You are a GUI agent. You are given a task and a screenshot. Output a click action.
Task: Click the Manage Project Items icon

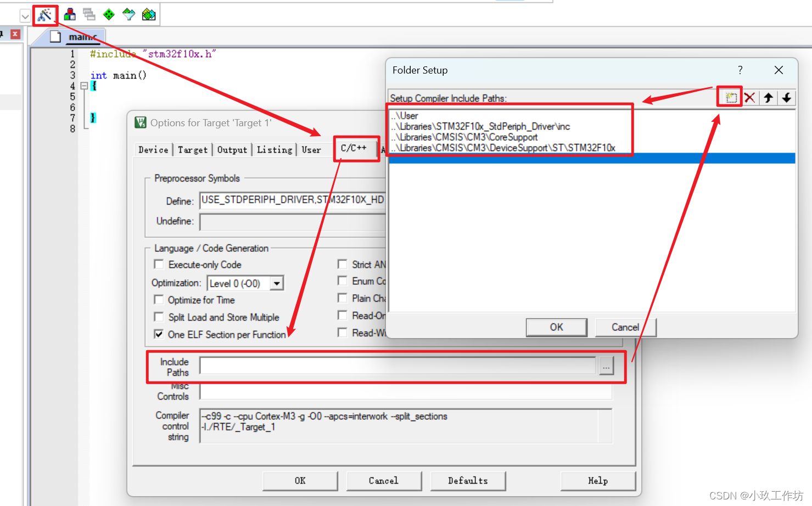pyautogui.click(x=70, y=14)
